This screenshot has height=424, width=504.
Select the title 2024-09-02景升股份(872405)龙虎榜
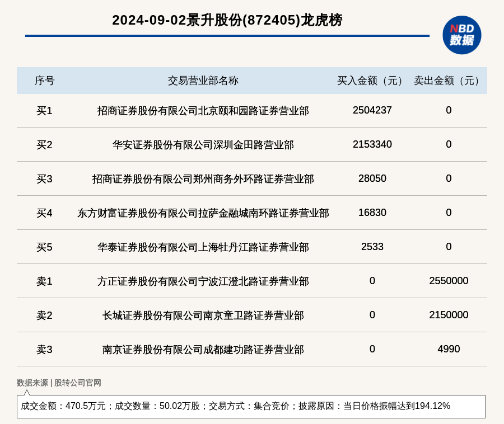tap(227, 20)
